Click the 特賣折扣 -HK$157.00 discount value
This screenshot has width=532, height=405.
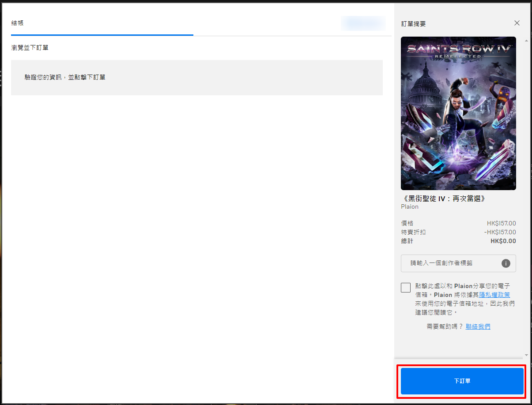500,232
